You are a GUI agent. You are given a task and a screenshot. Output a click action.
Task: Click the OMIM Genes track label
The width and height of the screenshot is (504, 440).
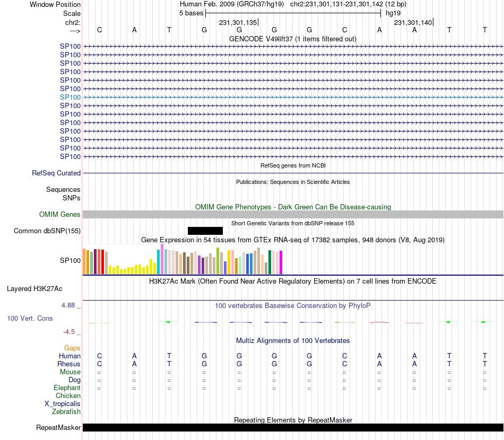(59, 214)
